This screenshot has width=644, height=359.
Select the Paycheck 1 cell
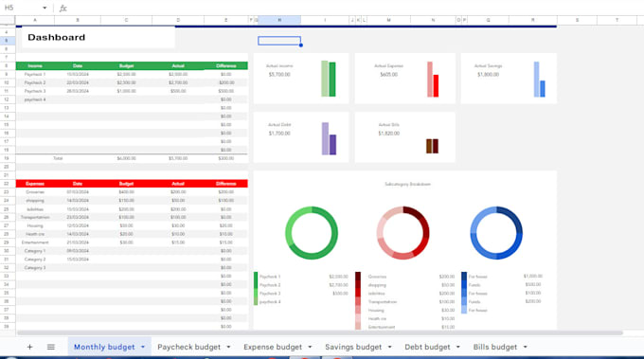tap(35, 74)
